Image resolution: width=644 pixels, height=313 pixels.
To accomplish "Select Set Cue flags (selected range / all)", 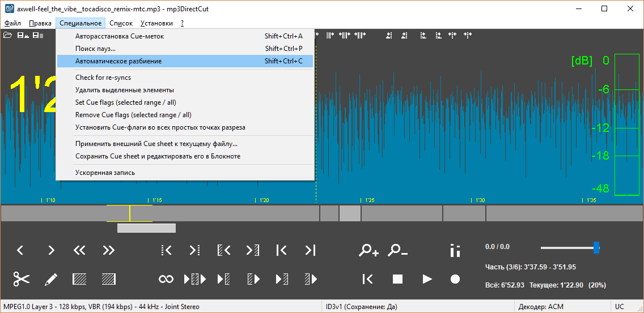I will point(185,102).
